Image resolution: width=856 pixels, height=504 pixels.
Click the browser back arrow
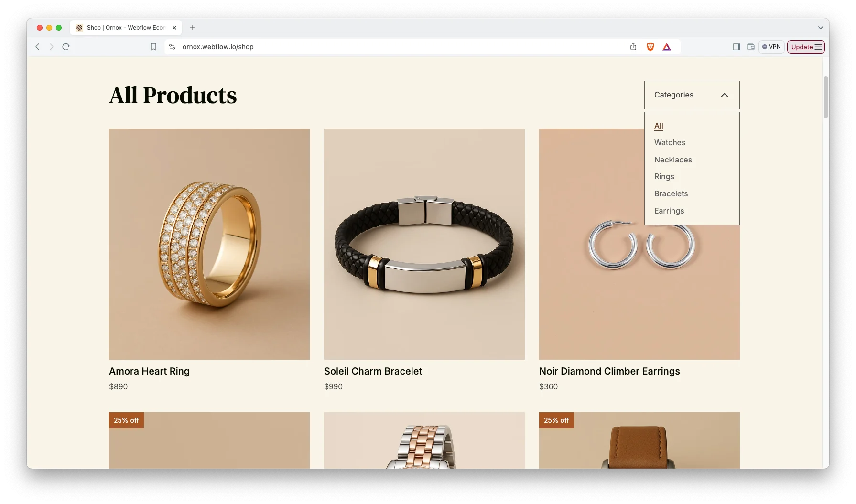[x=37, y=47]
